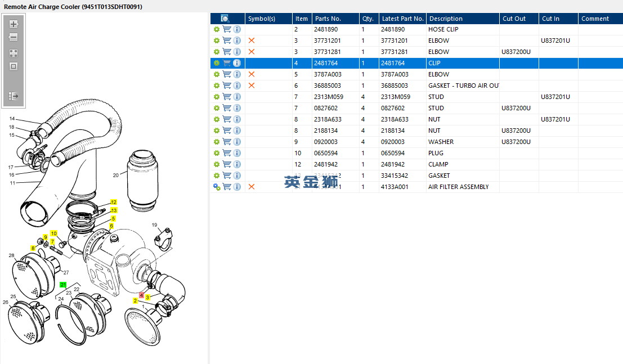Sort by the Item column header

[x=302, y=19]
